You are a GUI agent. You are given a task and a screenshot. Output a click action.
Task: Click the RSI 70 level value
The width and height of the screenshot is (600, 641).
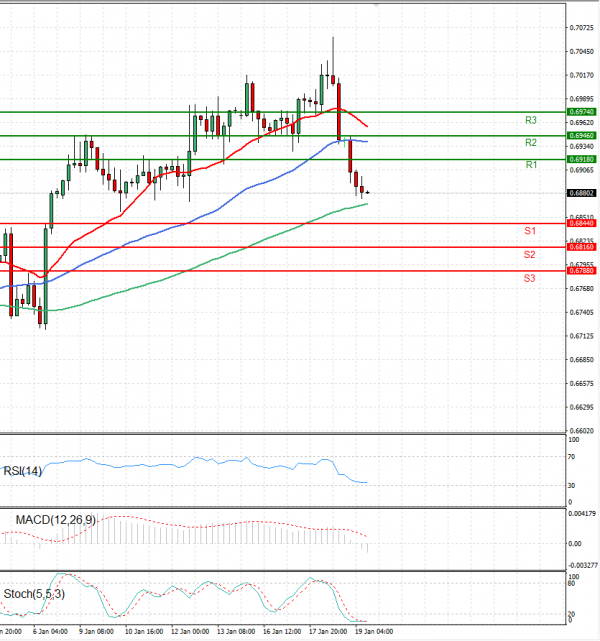point(571,457)
